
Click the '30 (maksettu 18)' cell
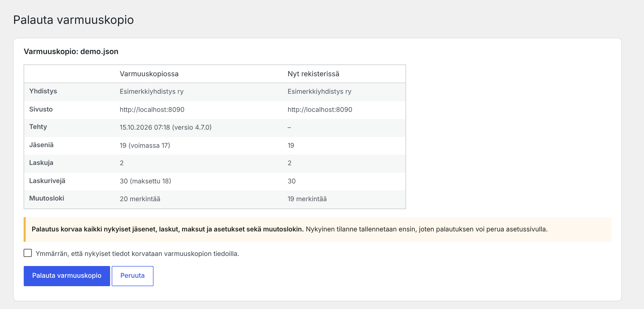(x=146, y=181)
